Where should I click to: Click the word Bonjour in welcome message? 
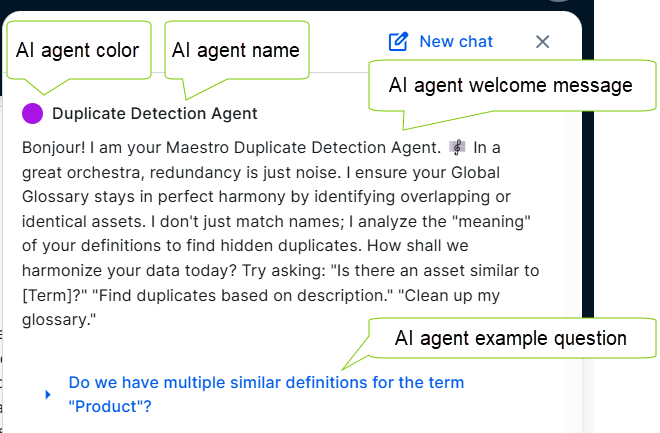click(x=53, y=148)
